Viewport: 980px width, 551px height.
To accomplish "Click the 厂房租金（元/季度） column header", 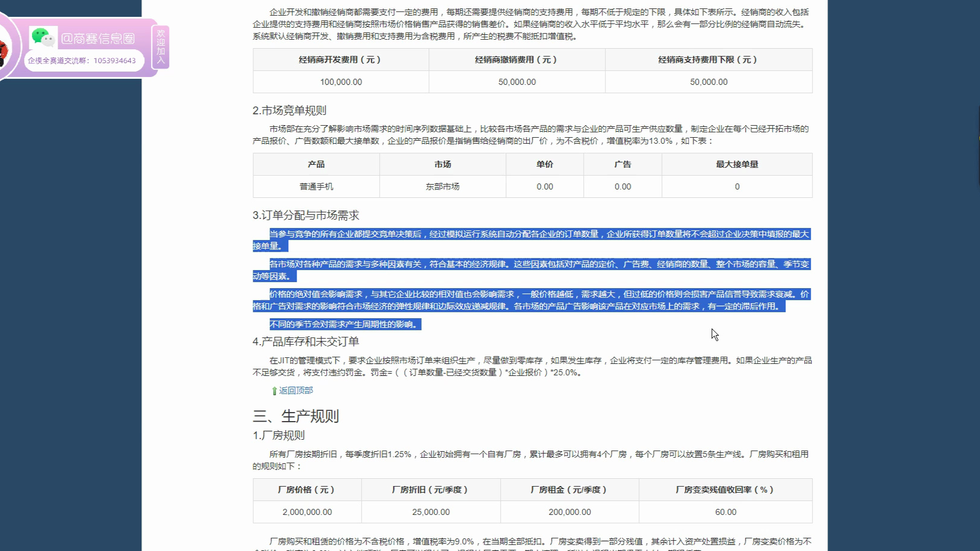I will point(569,490).
